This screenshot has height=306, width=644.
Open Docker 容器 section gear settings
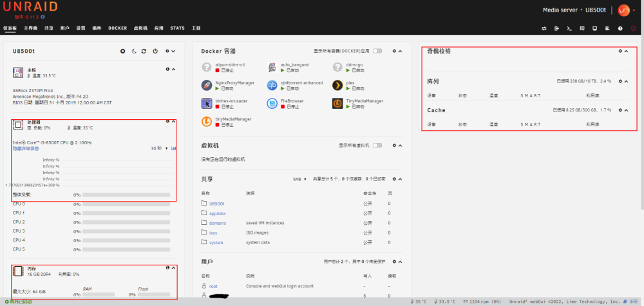tap(394, 52)
